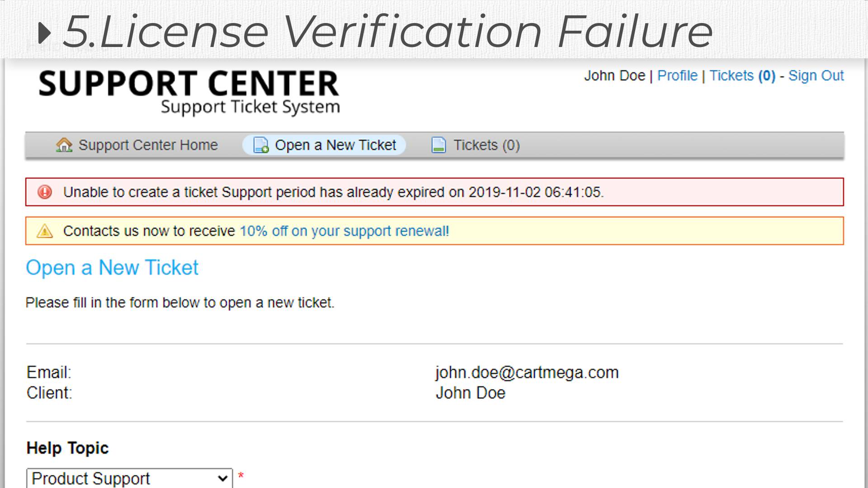Click the new-ticket page icon in navigation
868x488 pixels.
click(261, 145)
